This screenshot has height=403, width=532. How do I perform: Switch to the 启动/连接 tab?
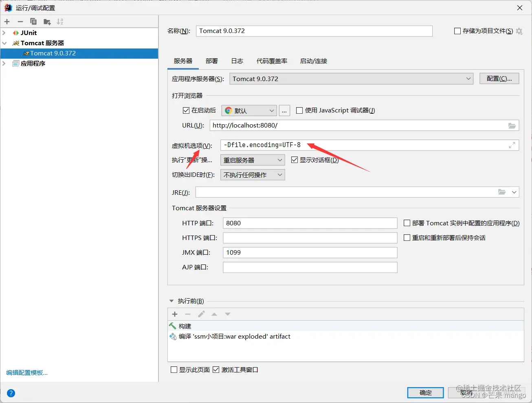pos(314,61)
